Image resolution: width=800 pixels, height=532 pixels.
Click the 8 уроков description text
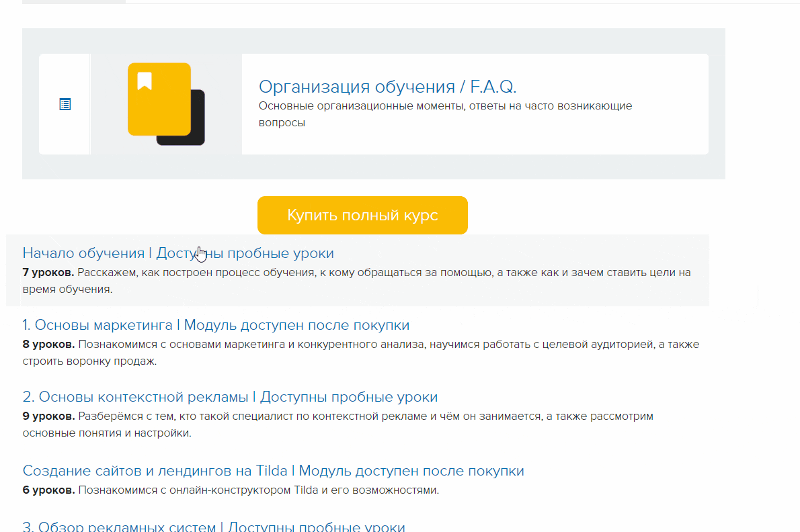click(361, 353)
